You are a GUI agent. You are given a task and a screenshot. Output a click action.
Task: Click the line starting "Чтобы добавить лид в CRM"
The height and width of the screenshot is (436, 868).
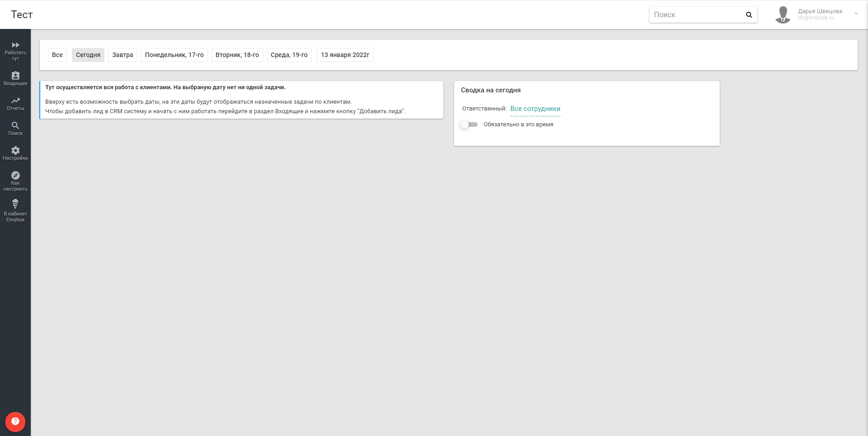click(225, 111)
